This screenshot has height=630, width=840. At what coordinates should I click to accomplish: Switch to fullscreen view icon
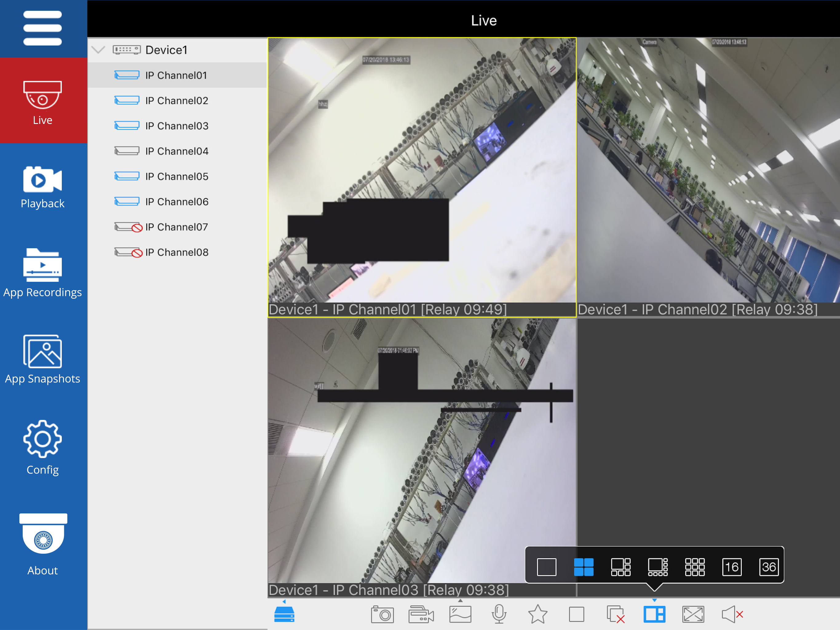[693, 614]
